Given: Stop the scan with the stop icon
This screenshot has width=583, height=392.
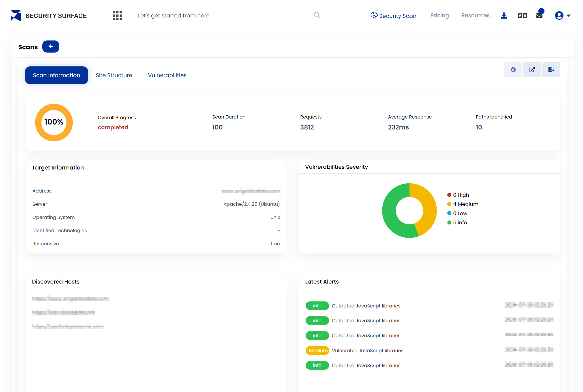Looking at the screenshot, I should tap(513, 70).
